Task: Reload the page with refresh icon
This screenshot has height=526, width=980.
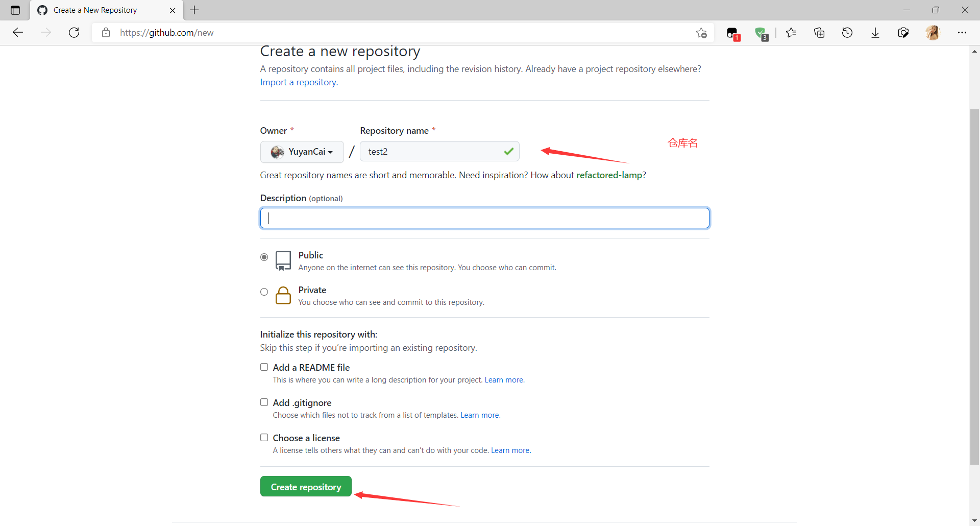Action: (74, 33)
